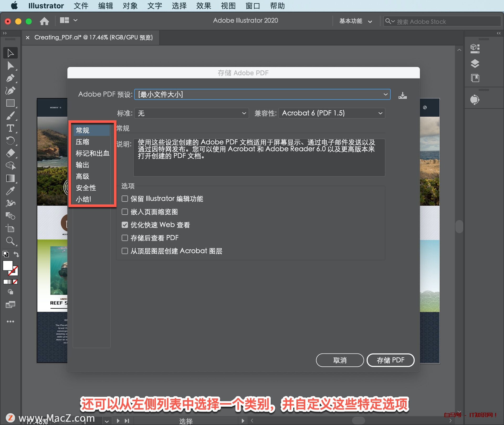Screen dimensions: 504x425
Task: Click the 存储 PDF button
Action: (x=390, y=360)
